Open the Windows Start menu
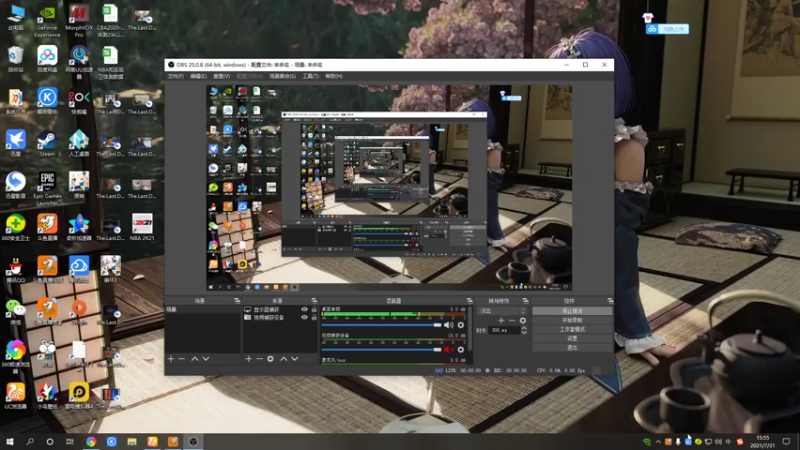The width and height of the screenshot is (800, 450). 10,442
